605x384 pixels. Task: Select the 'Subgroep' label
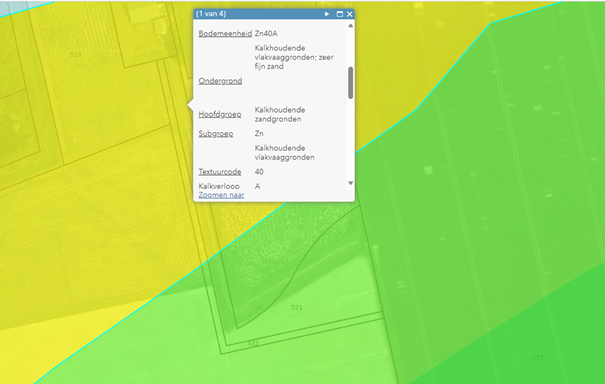216,134
